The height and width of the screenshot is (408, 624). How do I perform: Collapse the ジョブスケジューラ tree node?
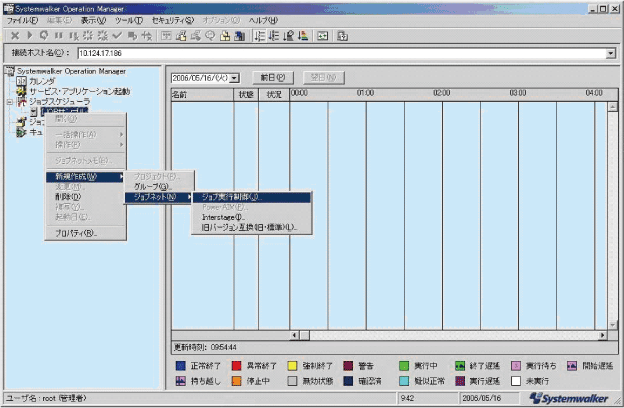click(10, 102)
